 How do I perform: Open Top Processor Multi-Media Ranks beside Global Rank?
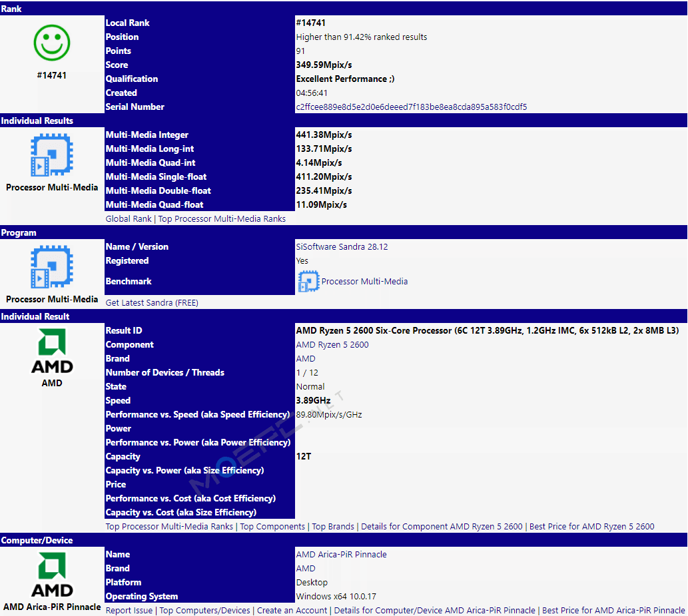pos(222,218)
